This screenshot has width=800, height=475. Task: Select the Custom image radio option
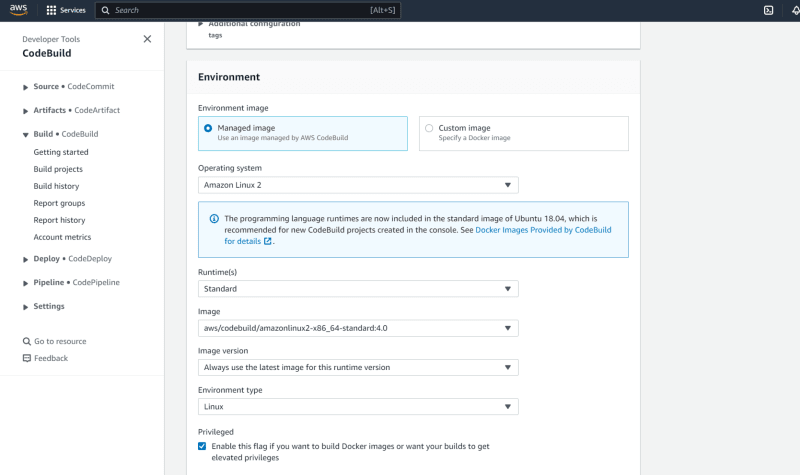point(429,128)
